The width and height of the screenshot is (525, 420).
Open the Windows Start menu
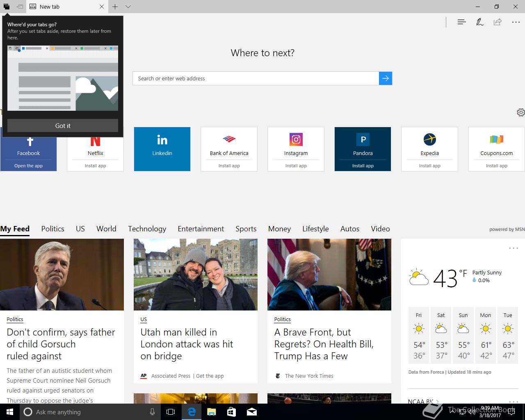click(x=10, y=412)
